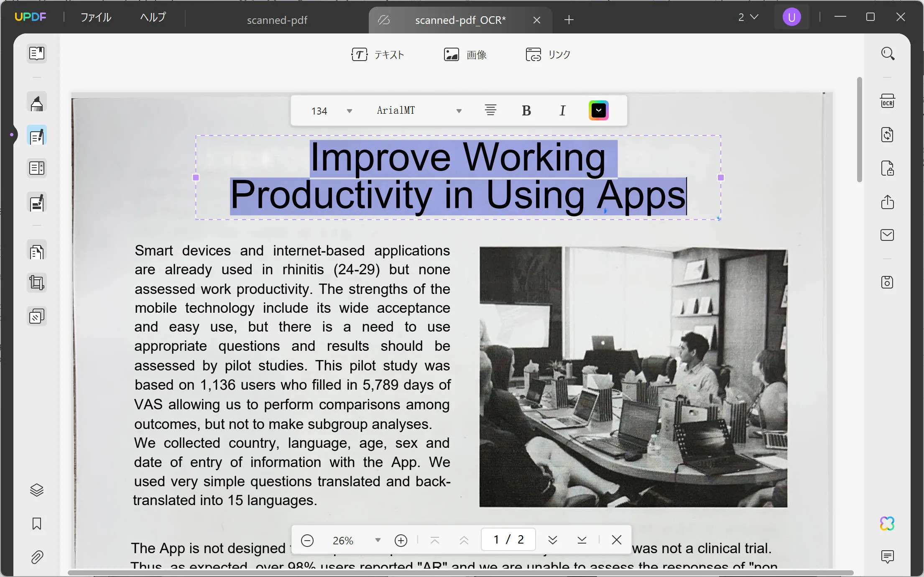
Task: Open the text color picker
Action: 599,110
